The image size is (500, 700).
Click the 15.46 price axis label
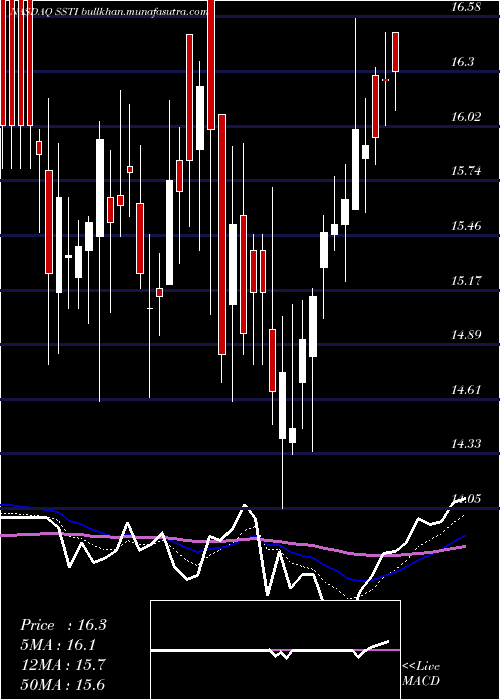tap(466, 226)
